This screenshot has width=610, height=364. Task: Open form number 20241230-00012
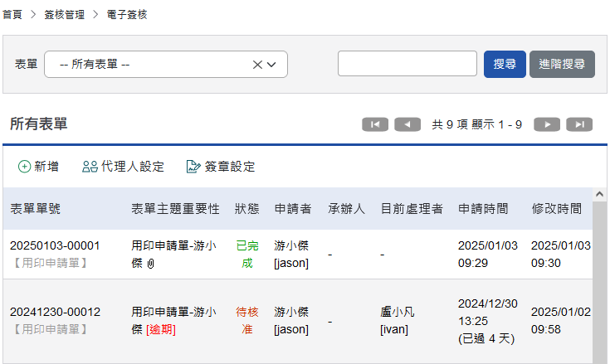tap(55, 312)
